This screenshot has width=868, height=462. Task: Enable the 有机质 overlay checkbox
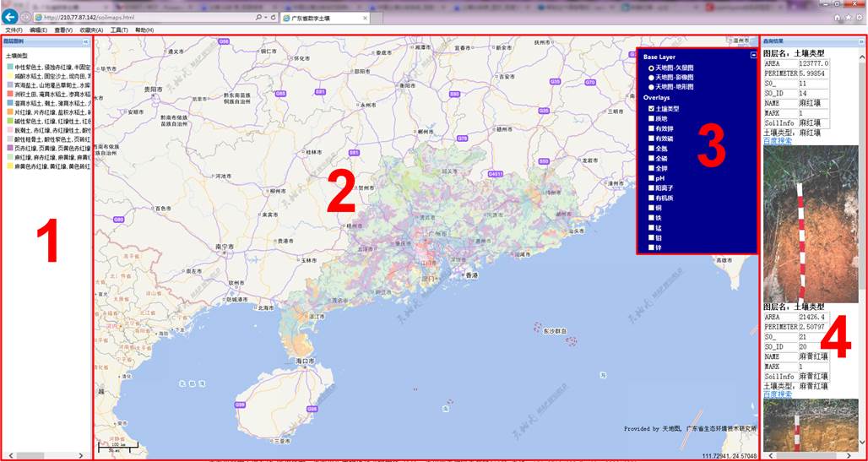[651, 198]
